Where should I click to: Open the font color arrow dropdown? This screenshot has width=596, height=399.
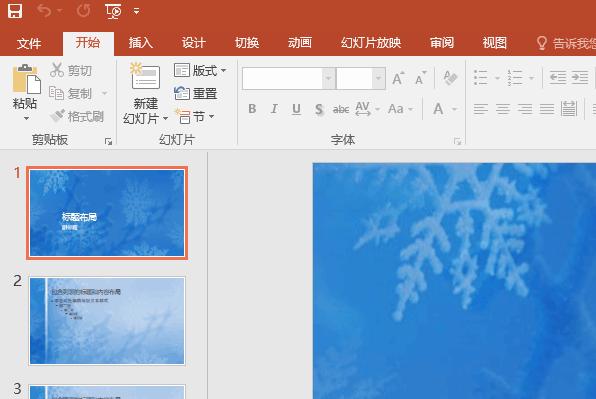(454, 109)
